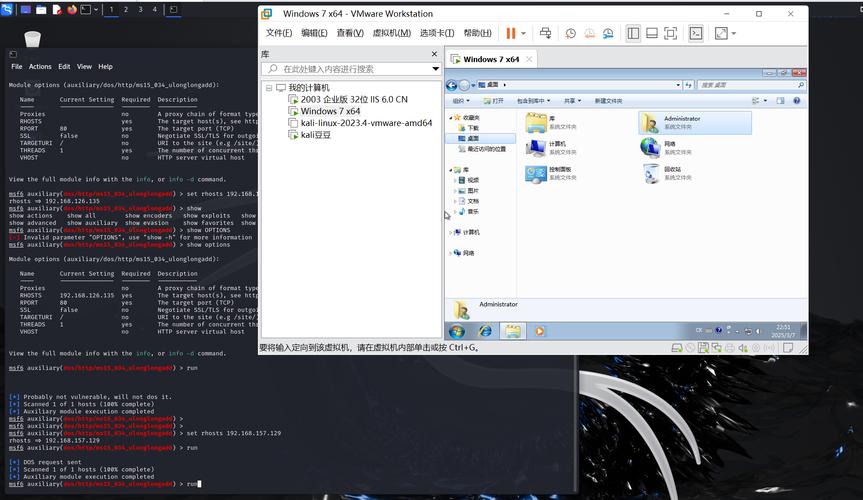Screen dimensions: 863x500
Task: Select 下载 under favorites in Explorer
Action: point(469,128)
